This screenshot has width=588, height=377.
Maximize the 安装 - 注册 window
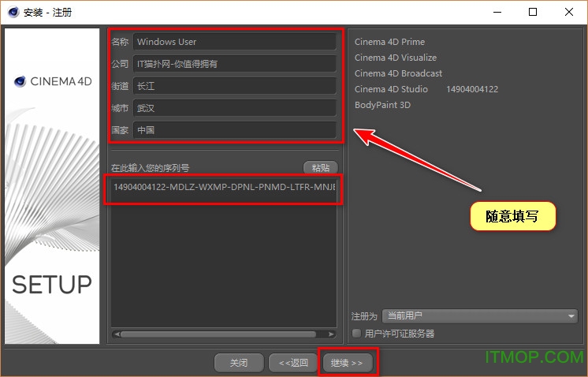point(533,12)
